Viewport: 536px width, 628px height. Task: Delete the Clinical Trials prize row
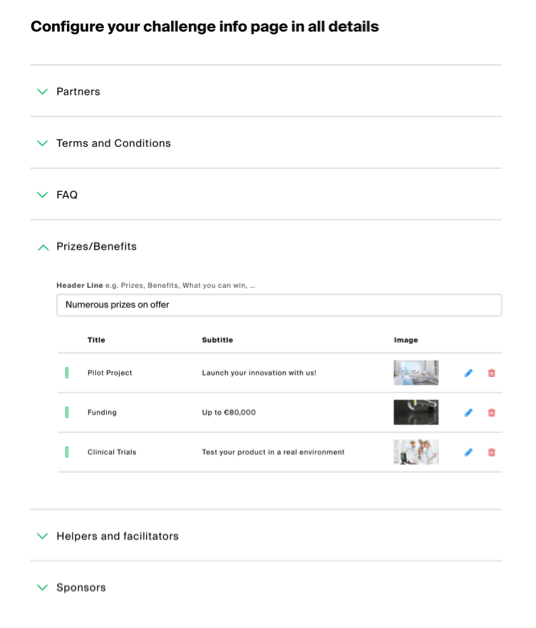click(492, 452)
